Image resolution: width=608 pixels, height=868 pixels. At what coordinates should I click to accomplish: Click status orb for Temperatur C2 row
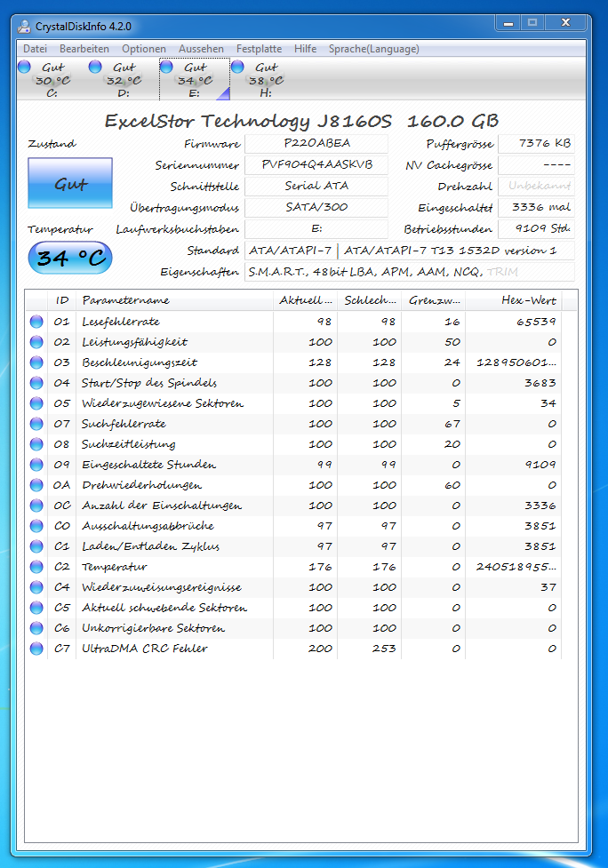36,567
